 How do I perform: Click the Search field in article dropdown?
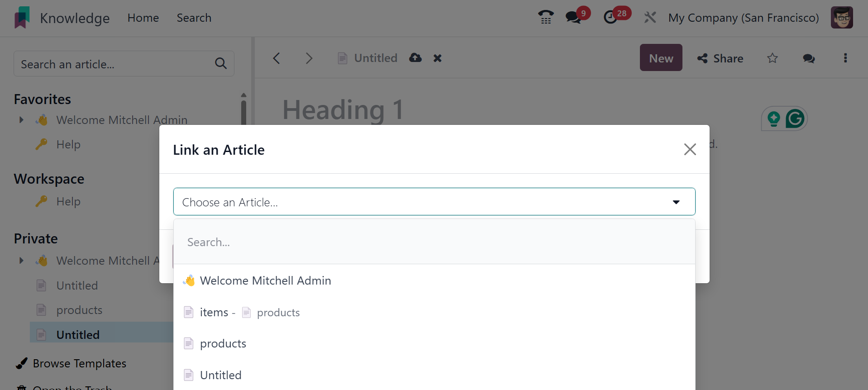coord(434,242)
